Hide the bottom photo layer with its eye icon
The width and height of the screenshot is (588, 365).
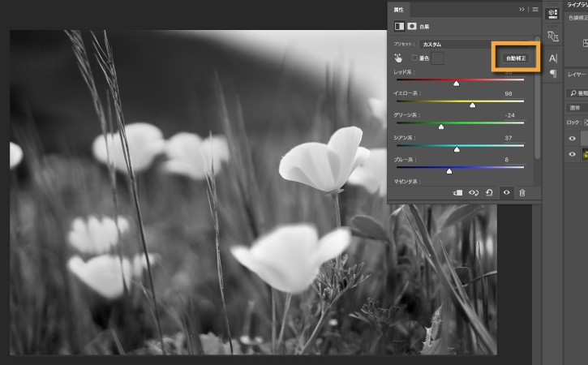click(x=572, y=154)
